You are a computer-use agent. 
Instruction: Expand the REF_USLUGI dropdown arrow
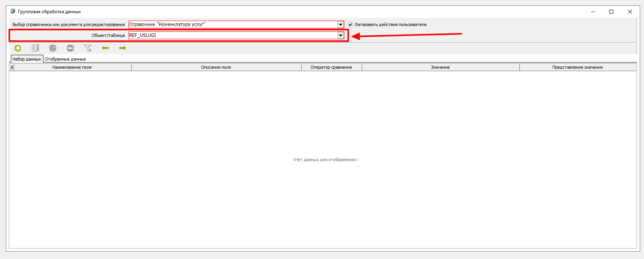(x=340, y=35)
